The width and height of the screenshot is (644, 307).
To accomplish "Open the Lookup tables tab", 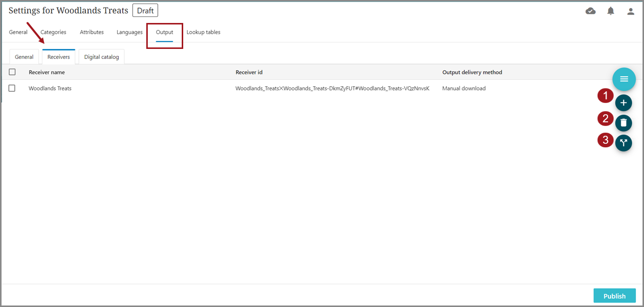I will pyautogui.click(x=203, y=32).
